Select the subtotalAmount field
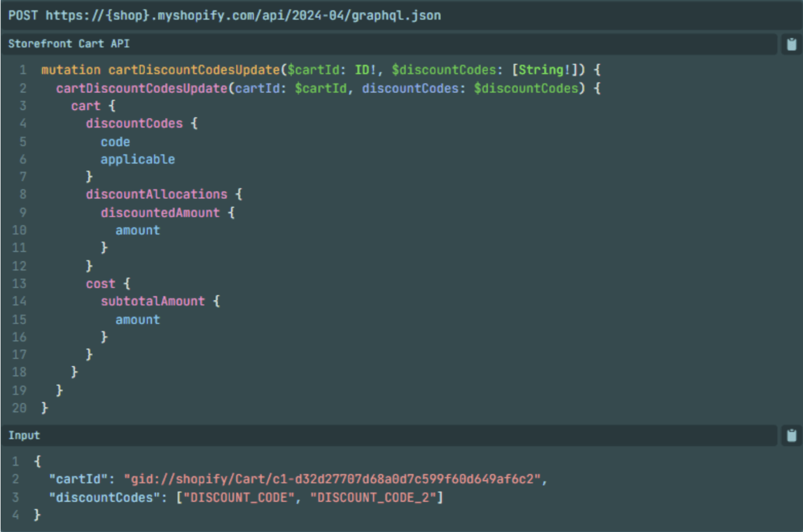The image size is (803, 532). pyautogui.click(x=152, y=302)
